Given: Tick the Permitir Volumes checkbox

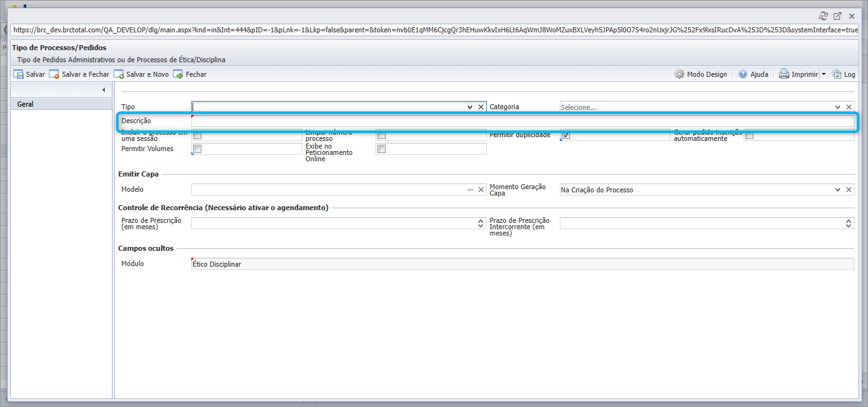Looking at the screenshot, I should point(197,149).
